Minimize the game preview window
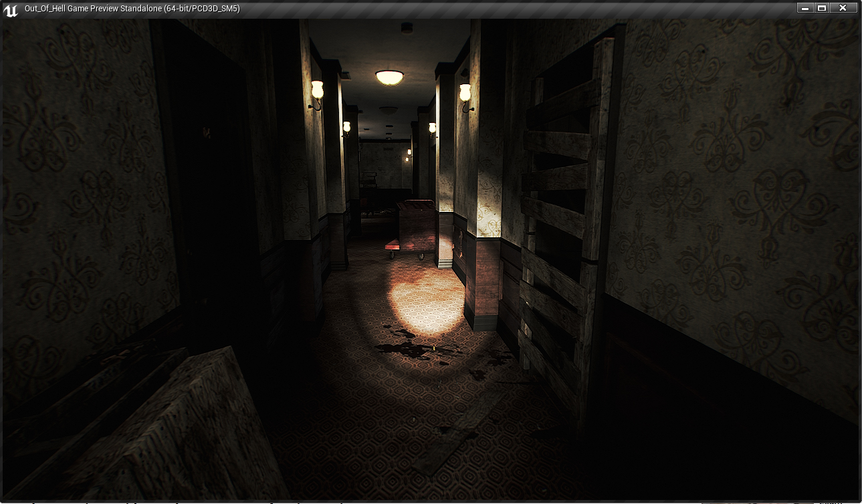This screenshot has width=862, height=504. click(x=804, y=8)
